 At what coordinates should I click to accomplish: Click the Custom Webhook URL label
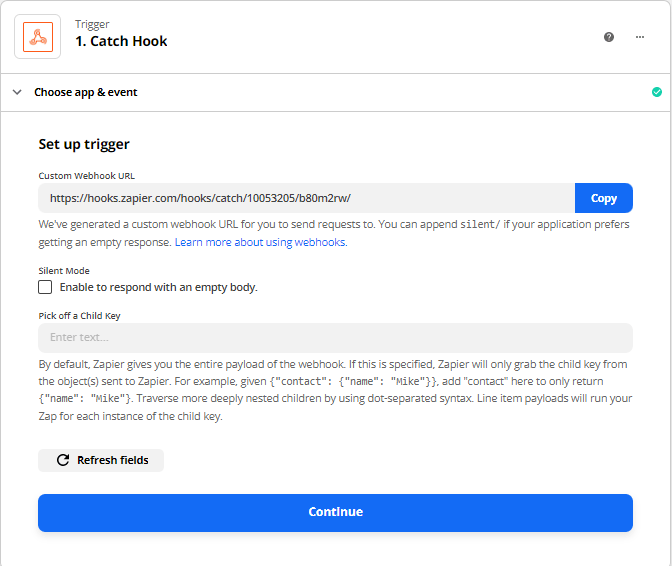[87, 176]
